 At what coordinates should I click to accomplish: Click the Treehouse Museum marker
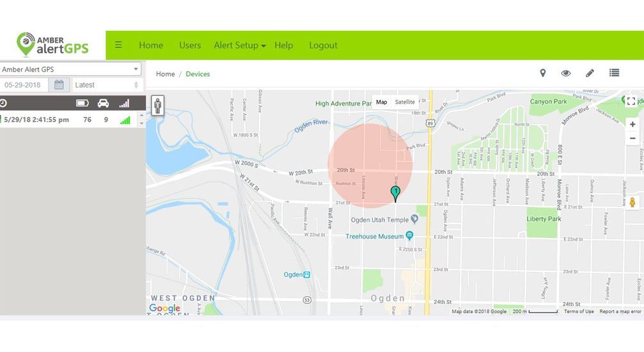[409, 236]
